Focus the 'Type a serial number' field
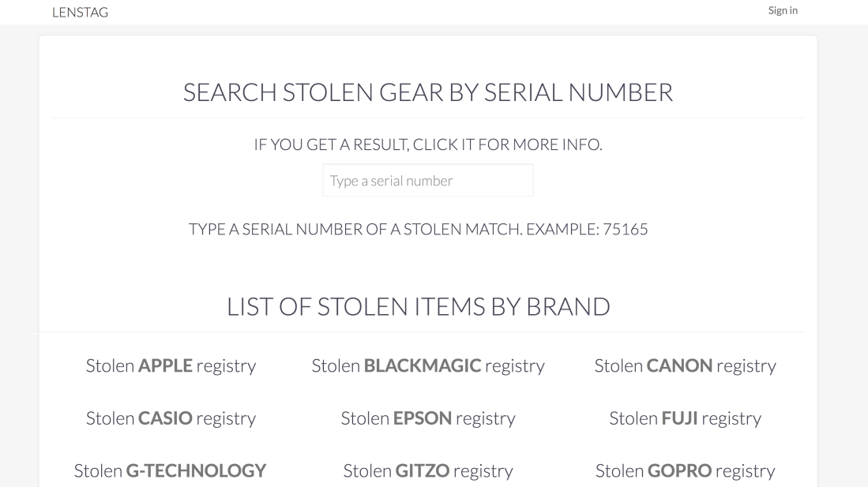This screenshot has width=868, height=487. [427, 181]
